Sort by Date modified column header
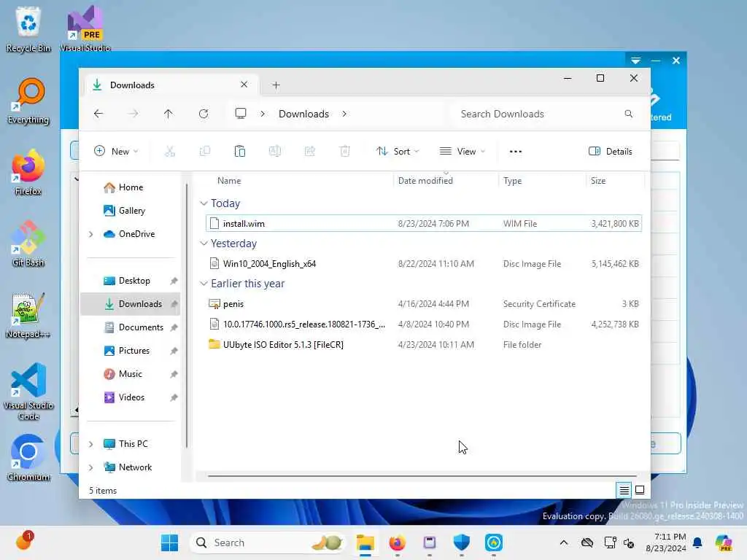This screenshot has width=747, height=560. click(x=425, y=181)
